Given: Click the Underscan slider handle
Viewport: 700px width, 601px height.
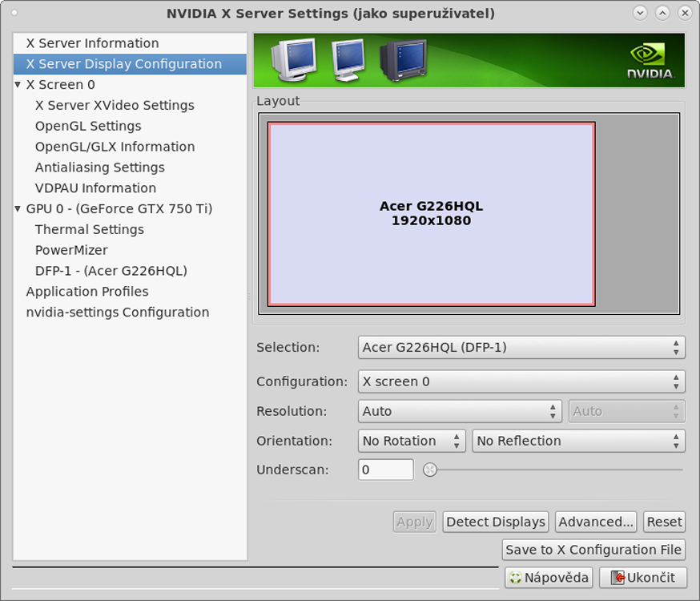Looking at the screenshot, I should 430,470.
